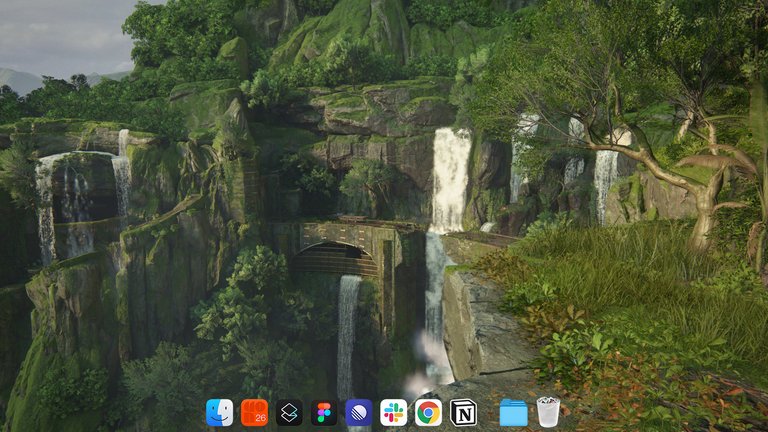This screenshot has width=768, height=432.
Task: Launch Notion from the dock
Action: pyautogui.click(x=463, y=412)
